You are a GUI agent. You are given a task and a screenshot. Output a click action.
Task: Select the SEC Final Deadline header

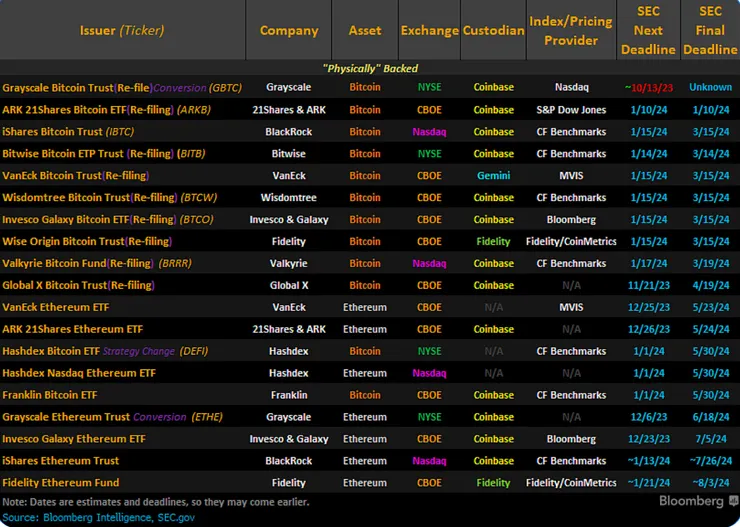(710, 31)
